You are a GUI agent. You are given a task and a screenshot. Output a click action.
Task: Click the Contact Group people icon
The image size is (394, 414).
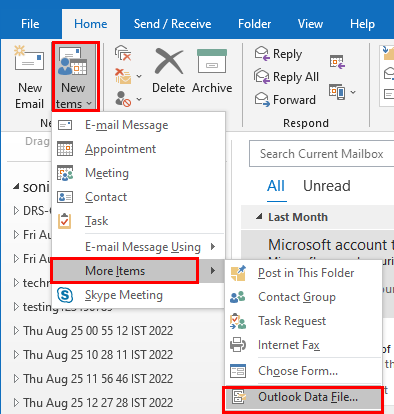click(238, 297)
